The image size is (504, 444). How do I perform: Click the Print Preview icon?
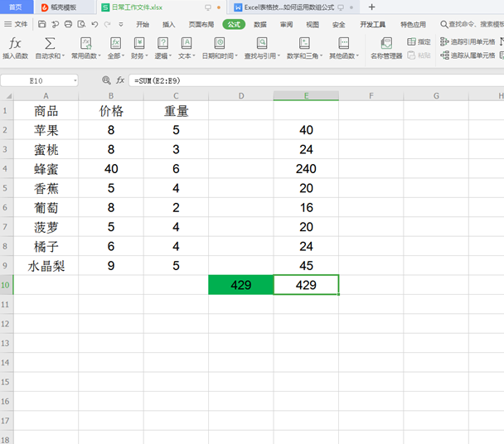coord(81,24)
